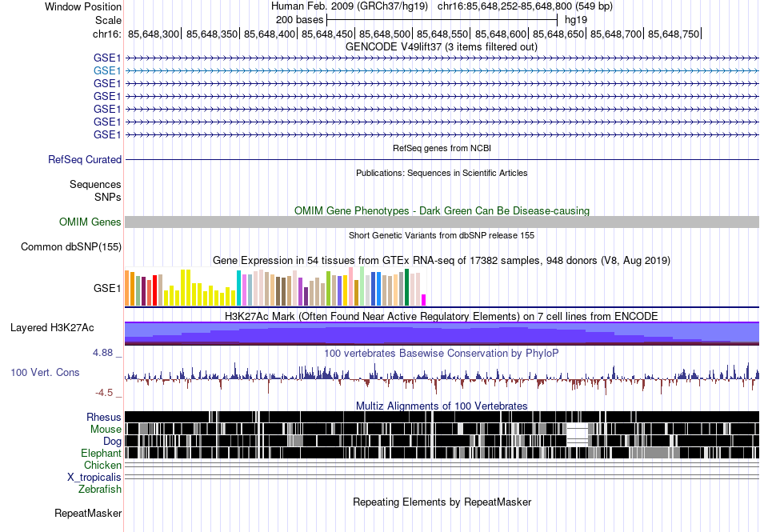760x532 pixels.
Task: Click the turquoise bar in GTEx chart
Action: [238, 288]
